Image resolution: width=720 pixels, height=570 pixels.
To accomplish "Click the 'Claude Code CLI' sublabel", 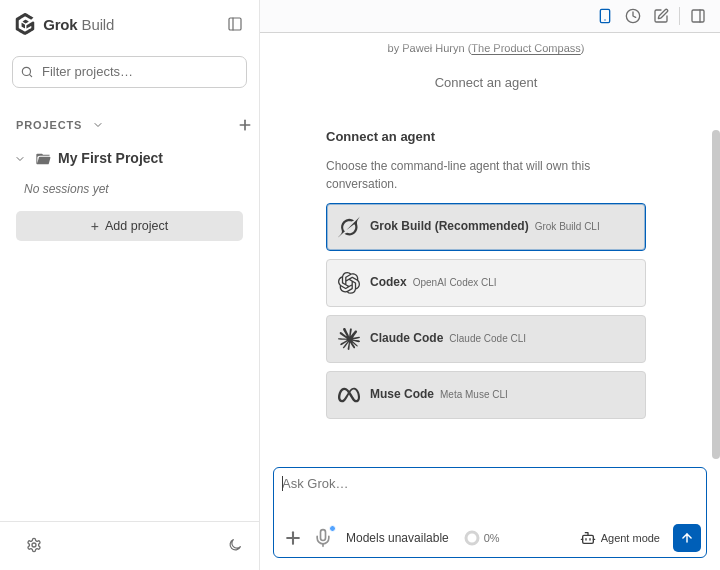I will tap(487, 339).
